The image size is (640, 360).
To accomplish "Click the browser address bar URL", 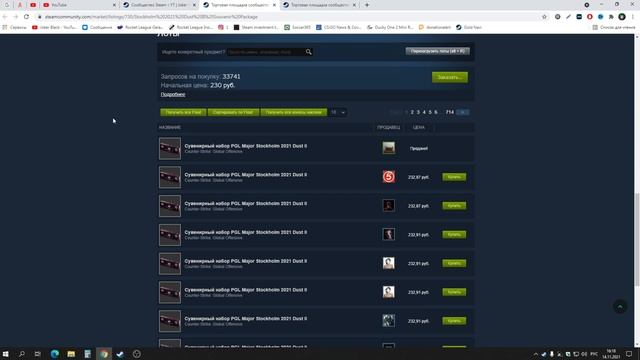I will (151, 17).
